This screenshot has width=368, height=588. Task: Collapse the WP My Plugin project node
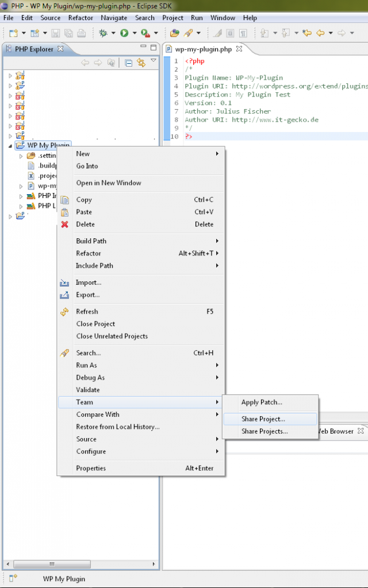[10, 146]
